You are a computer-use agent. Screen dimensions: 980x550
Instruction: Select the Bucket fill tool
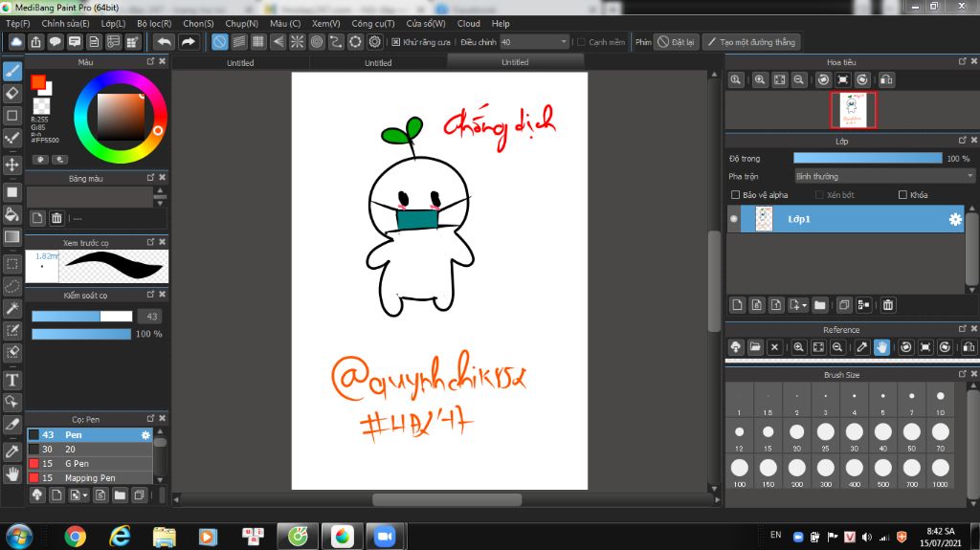(12, 213)
